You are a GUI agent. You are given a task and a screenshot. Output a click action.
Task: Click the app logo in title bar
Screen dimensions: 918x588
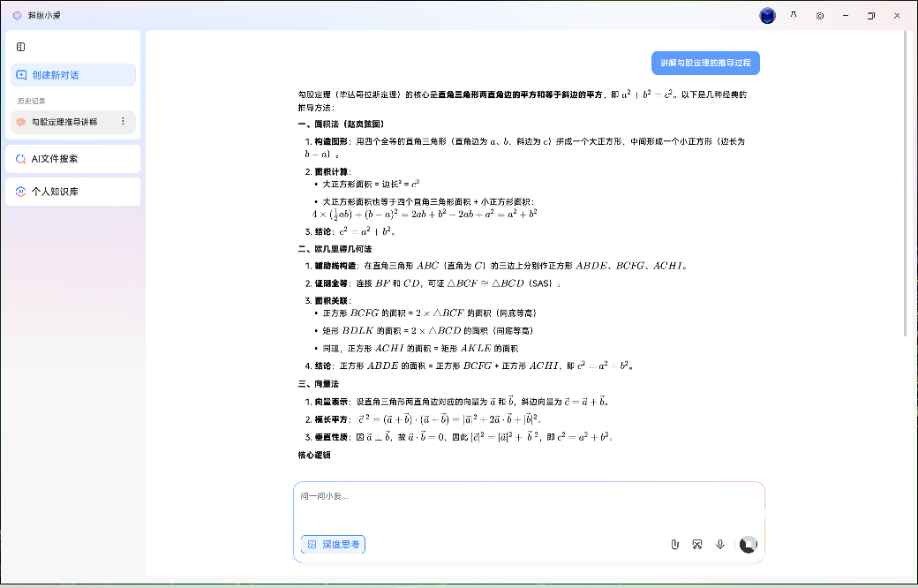(17, 16)
